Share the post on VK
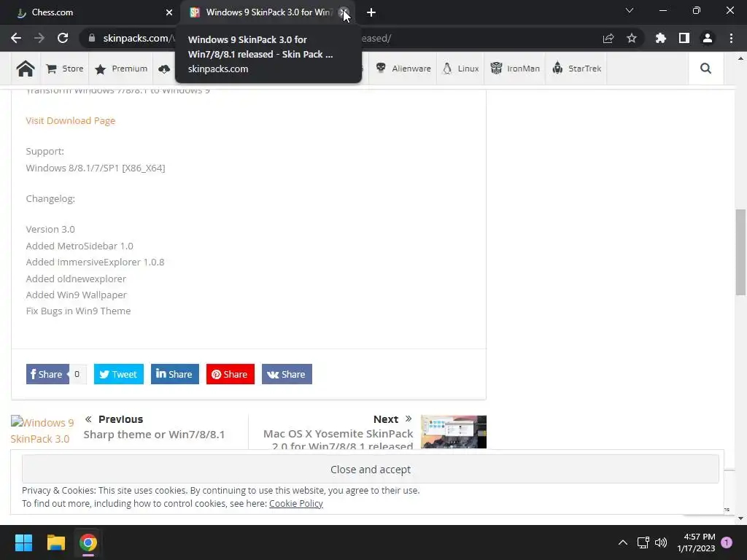The width and height of the screenshot is (747, 560). coord(287,374)
